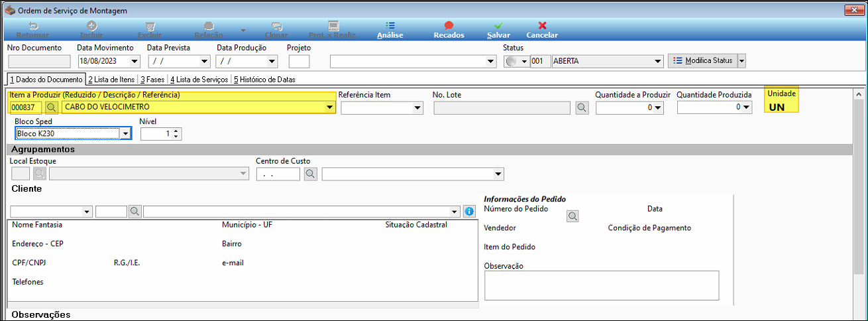Click the No. Lote field
Image resolution: width=868 pixels, height=321 pixels.
(502, 108)
